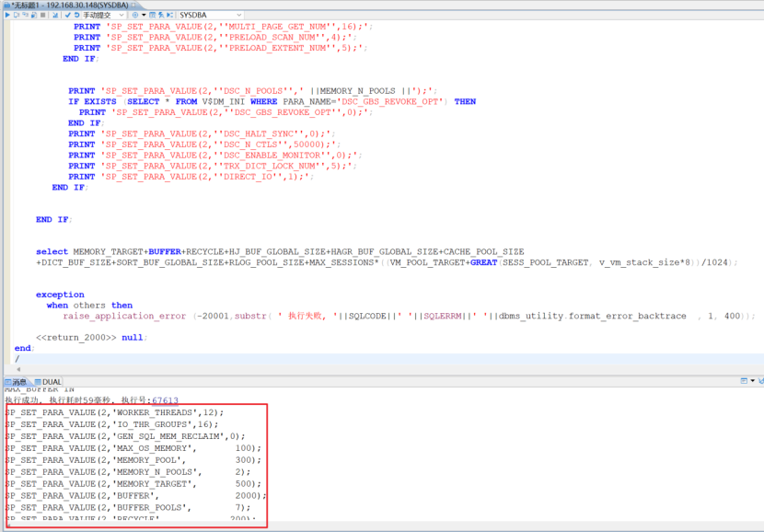
Task: Open the results panel dropdown arrow at right
Action: (x=753, y=381)
